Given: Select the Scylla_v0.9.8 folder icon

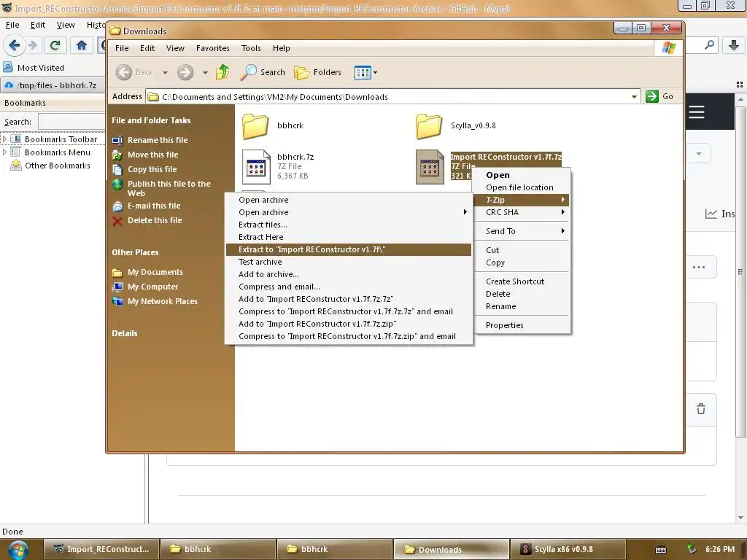Looking at the screenshot, I should [x=429, y=125].
